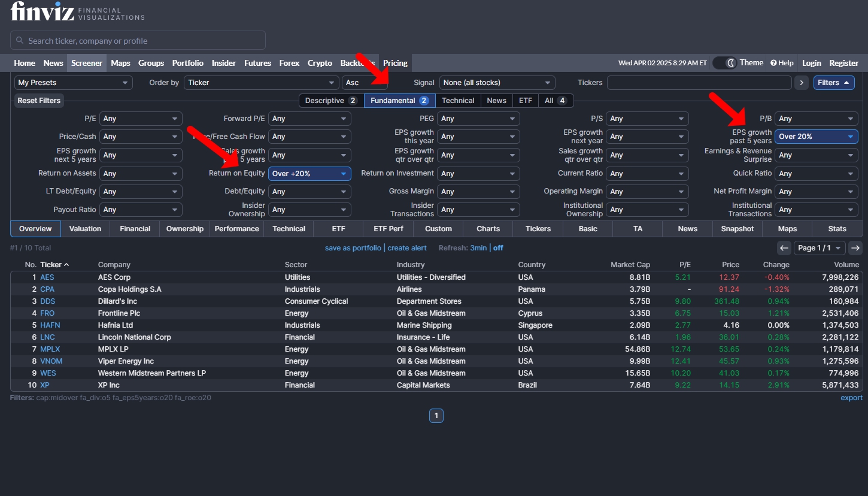Switch to Descriptive filter tab
Screen dimensions: 868x496
click(x=331, y=101)
